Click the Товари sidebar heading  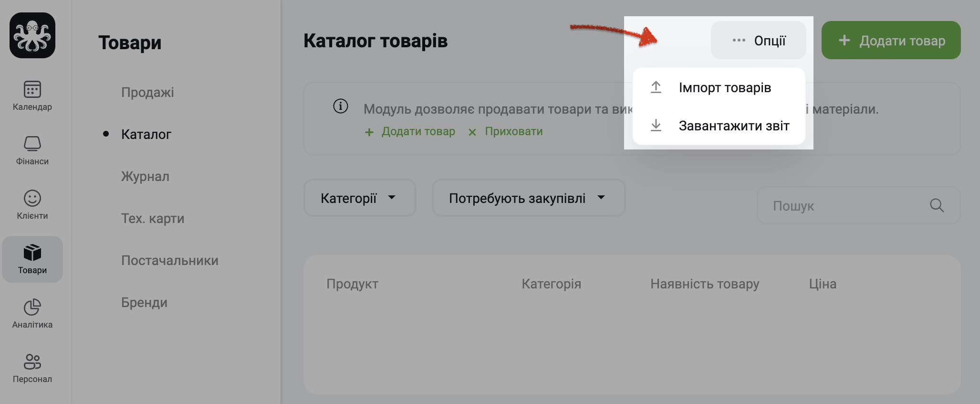point(130,43)
